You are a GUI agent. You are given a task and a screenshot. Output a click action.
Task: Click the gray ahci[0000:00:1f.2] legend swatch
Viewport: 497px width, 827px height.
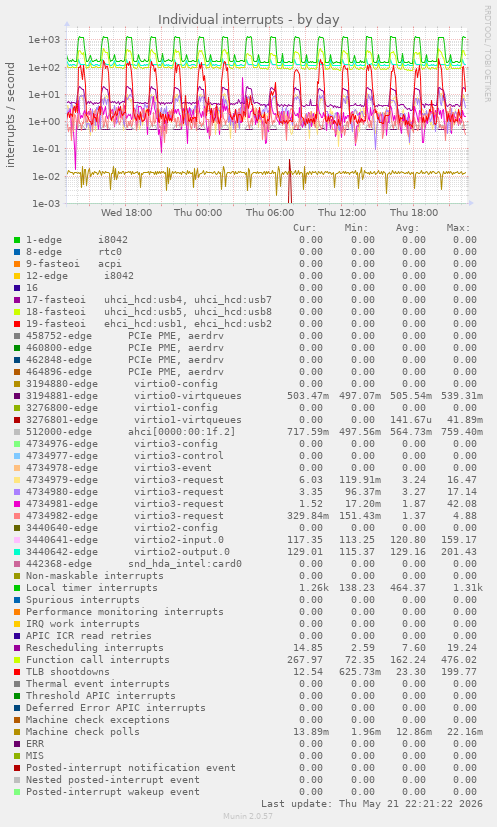[17, 432]
